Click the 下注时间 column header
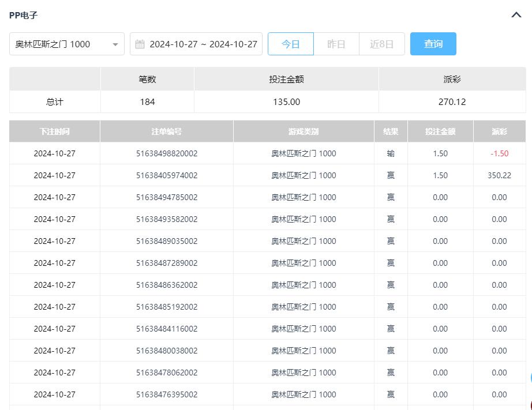The image size is (532, 410). (55, 131)
